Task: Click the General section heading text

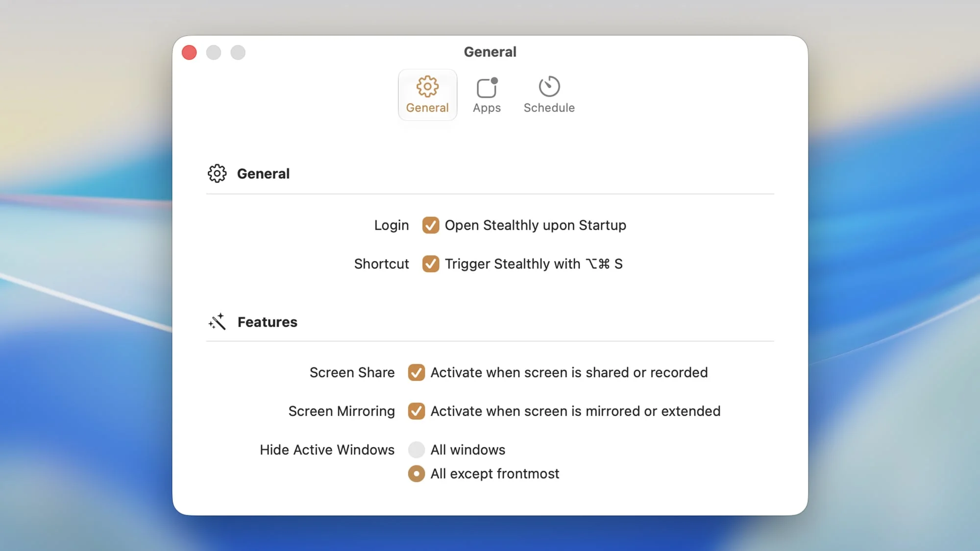Action: pos(264,173)
